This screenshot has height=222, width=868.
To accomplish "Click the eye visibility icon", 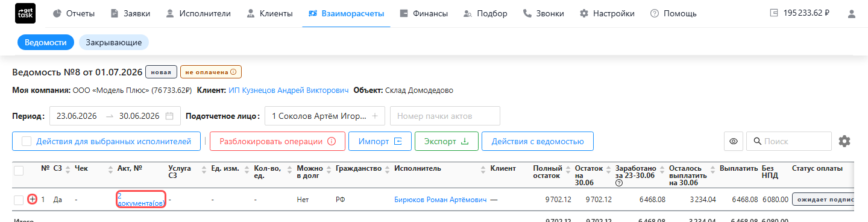I will point(733,141).
